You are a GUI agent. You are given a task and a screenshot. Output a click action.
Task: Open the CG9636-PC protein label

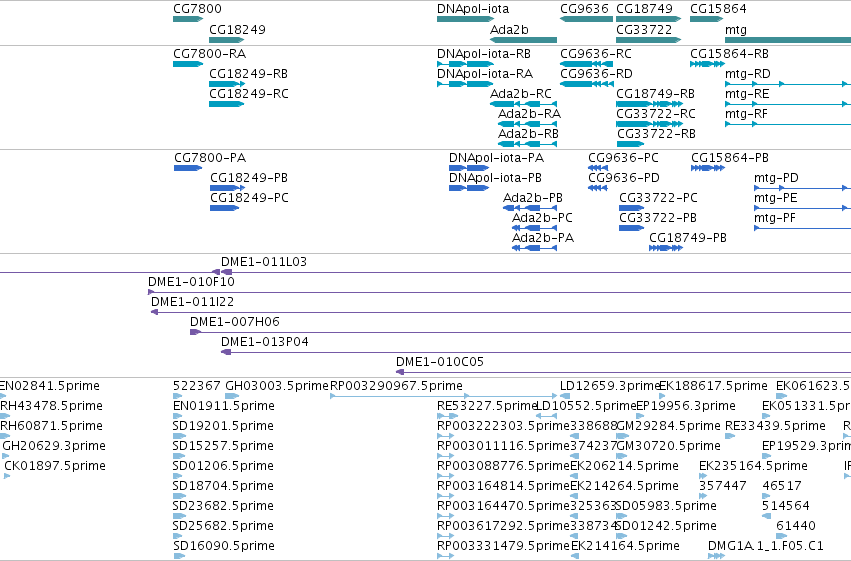624,158
